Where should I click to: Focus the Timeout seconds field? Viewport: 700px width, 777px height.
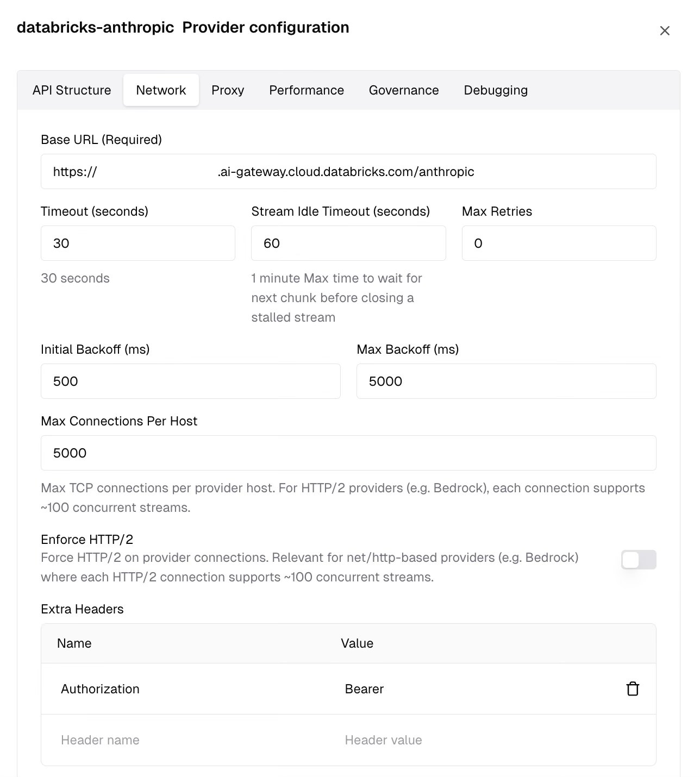(x=138, y=243)
